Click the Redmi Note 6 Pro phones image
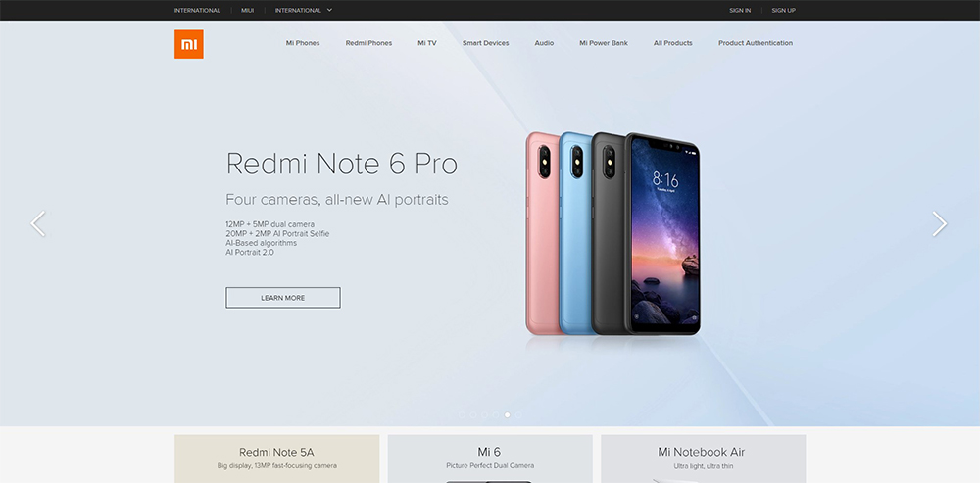Screen dimensions: 980x483 click(x=612, y=234)
